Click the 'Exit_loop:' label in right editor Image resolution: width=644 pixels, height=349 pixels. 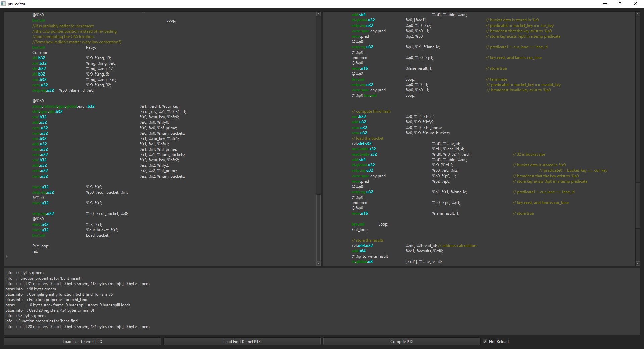pos(360,230)
